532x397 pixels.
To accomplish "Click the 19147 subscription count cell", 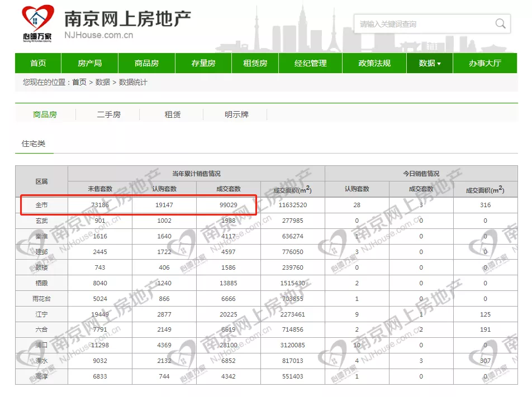I will pyautogui.click(x=164, y=205).
